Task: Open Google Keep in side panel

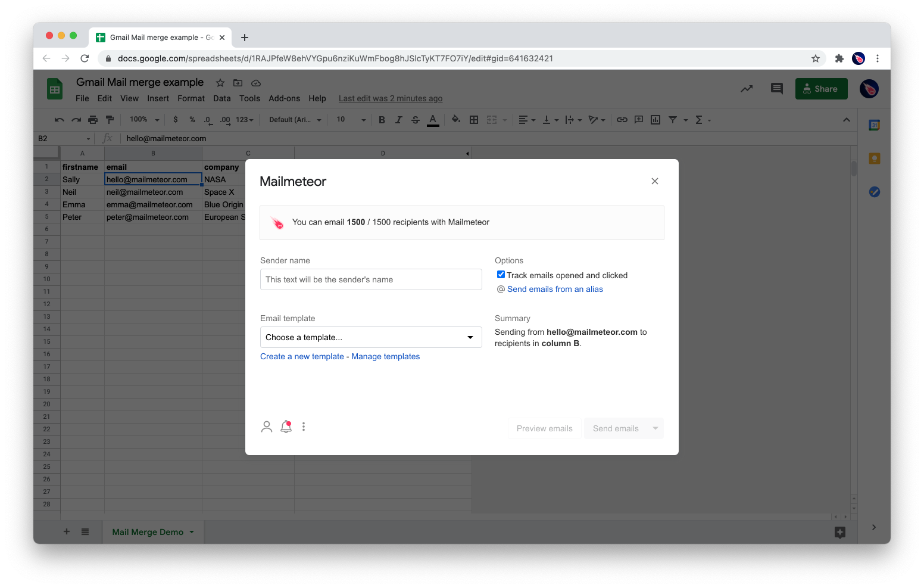Action: click(x=875, y=158)
